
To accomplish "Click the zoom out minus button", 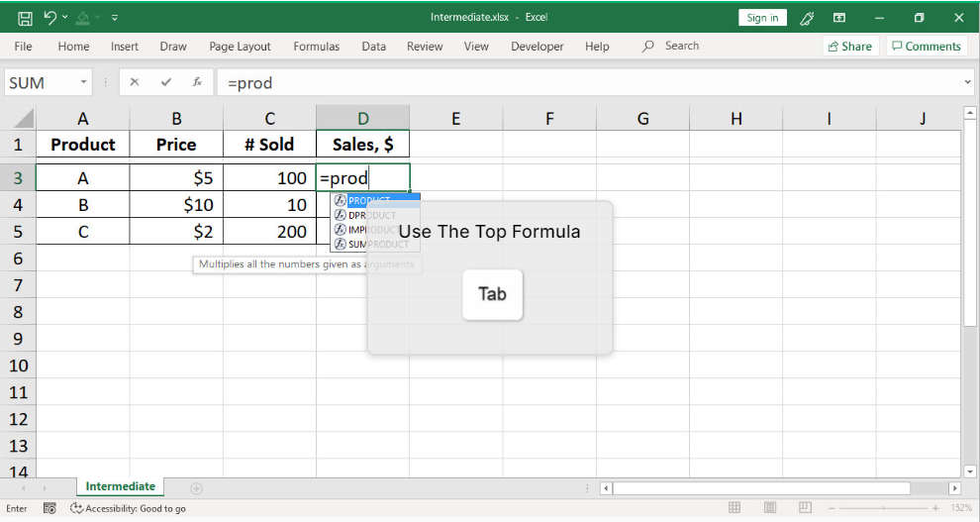I will [x=831, y=508].
